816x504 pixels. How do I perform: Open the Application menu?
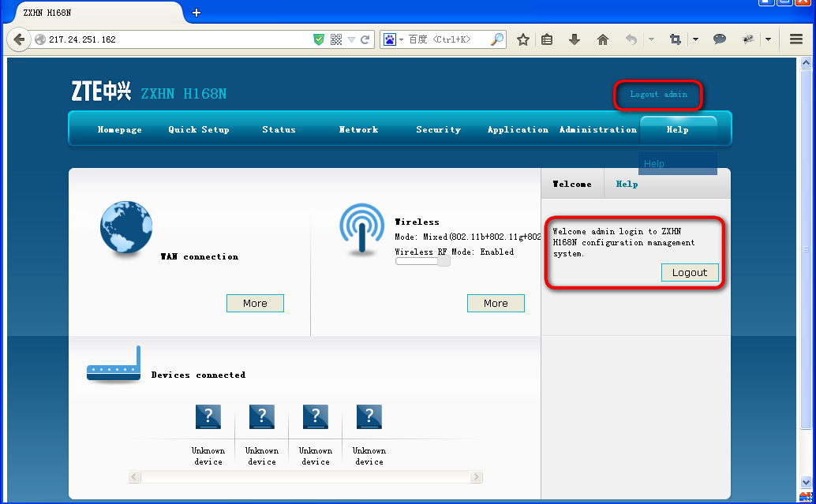[518, 129]
